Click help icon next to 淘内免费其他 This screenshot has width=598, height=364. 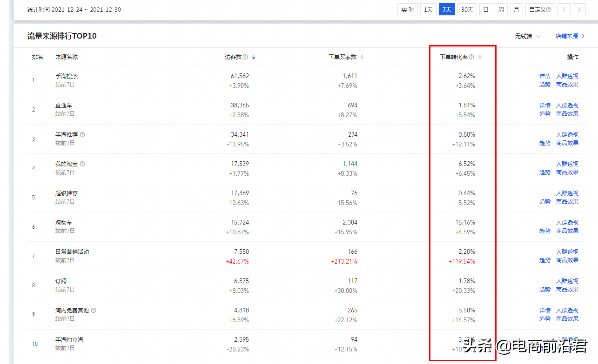click(94, 310)
